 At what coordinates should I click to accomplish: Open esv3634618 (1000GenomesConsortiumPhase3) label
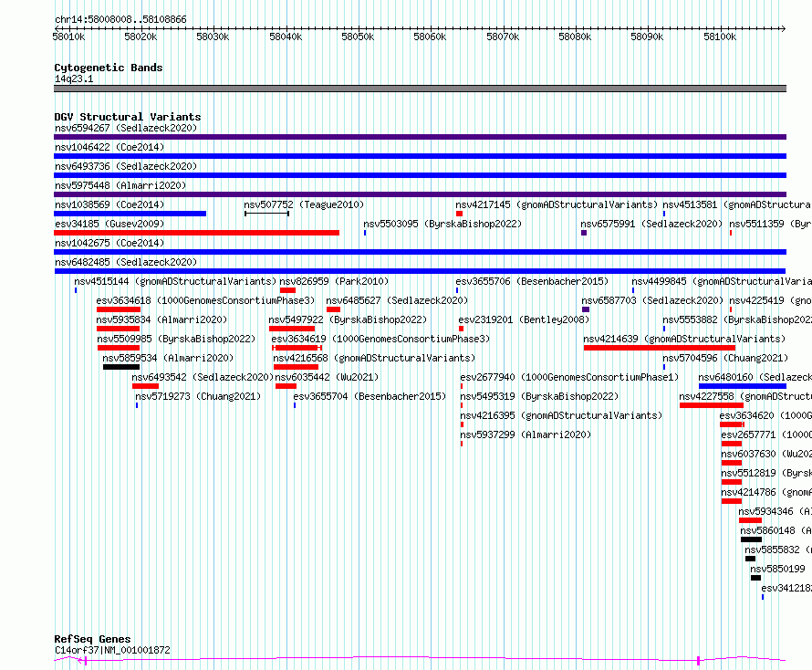tap(205, 300)
